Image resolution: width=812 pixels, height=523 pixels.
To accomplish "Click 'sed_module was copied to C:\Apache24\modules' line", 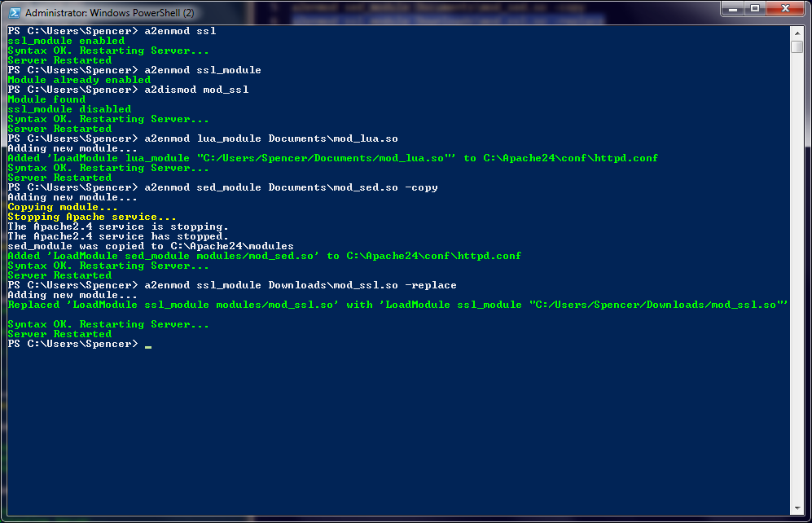I will tap(151, 246).
